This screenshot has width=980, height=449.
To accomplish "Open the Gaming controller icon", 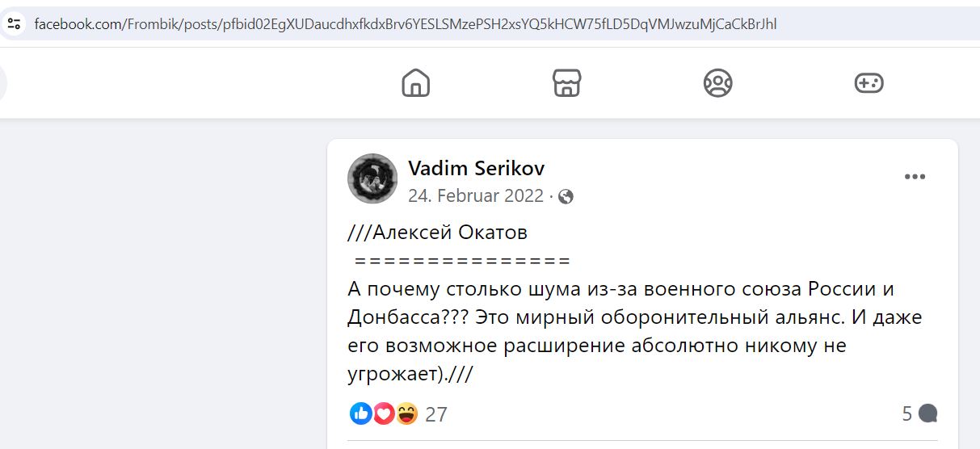I will 869,83.
